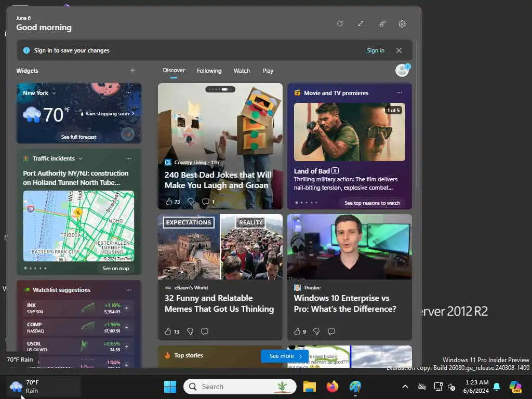Viewport: 532px width, 399px height.
Task: Open Watchlist suggestions more options
Action: tap(128, 290)
